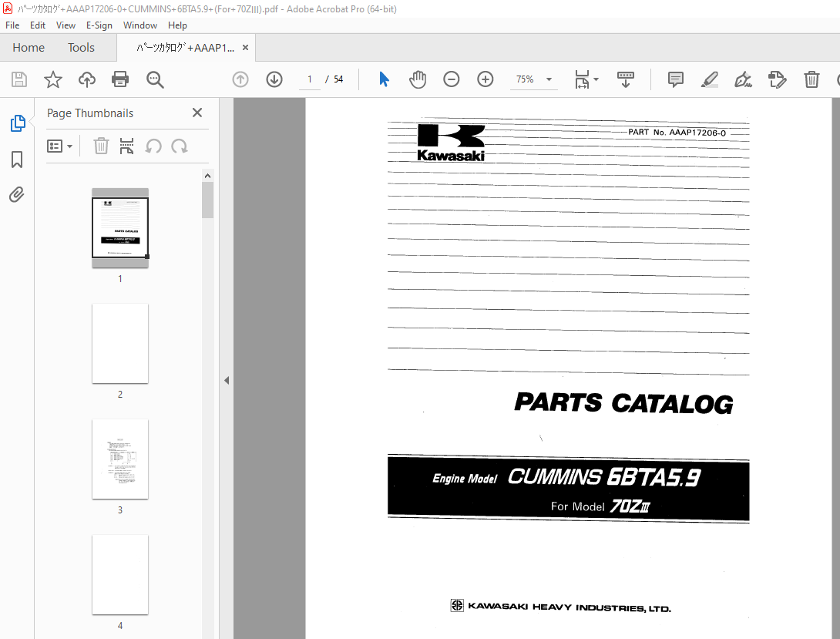Open the Edit menu
The image size is (840, 639).
click(x=38, y=25)
